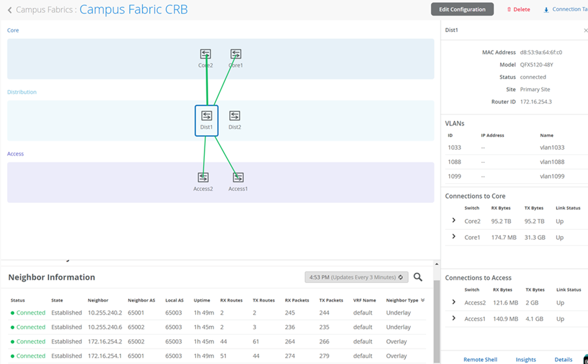Delete the campus fabric
588x364 pixels.
tap(518, 10)
